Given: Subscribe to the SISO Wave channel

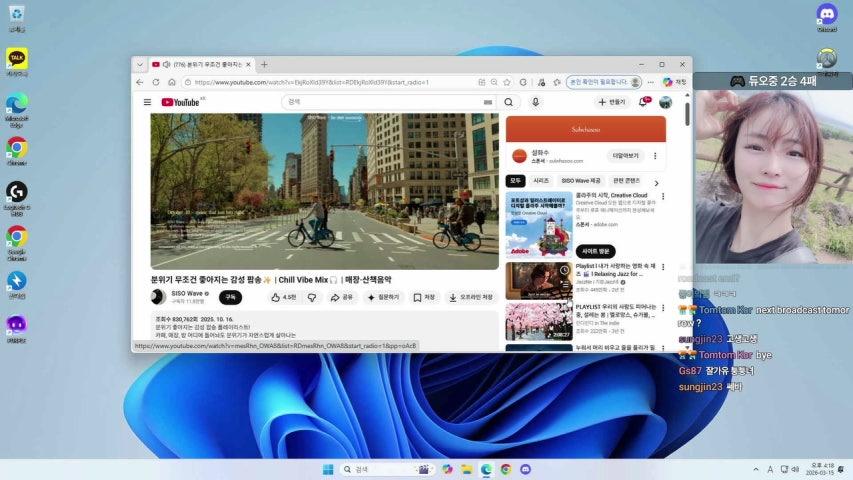Looking at the screenshot, I should [x=231, y=297].
